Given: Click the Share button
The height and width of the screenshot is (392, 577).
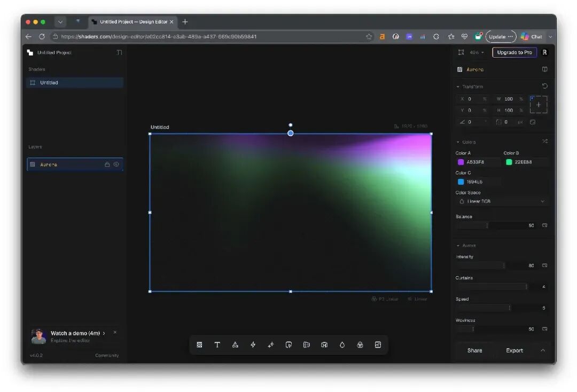Looking at the screenshot, I should 475,350.
